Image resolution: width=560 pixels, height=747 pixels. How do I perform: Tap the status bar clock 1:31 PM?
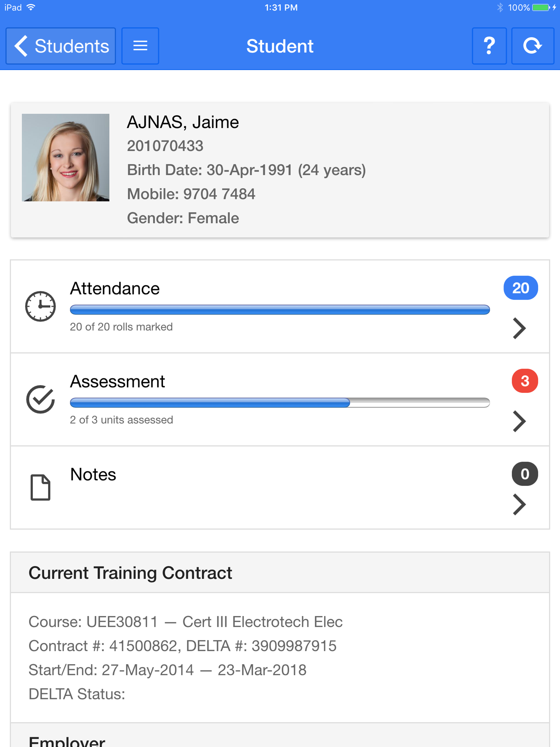(281, 7)
